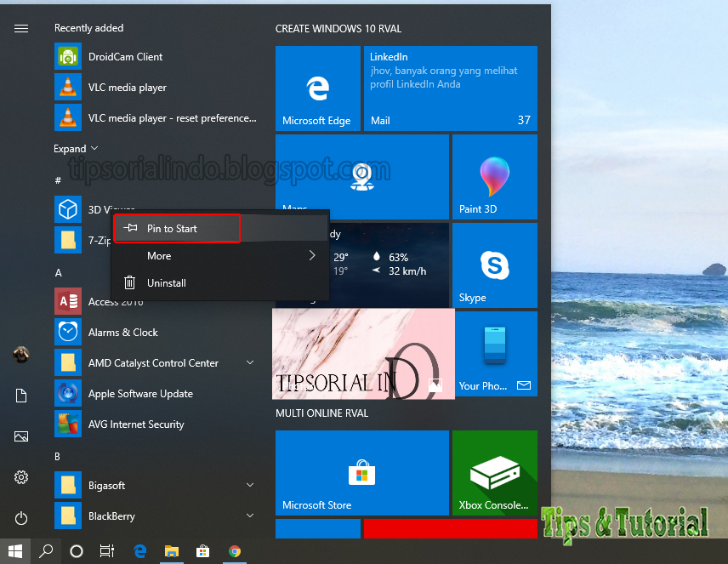The image size is (728, 564).
Task: Open the Your Phone tile
Action: point(497,354)
